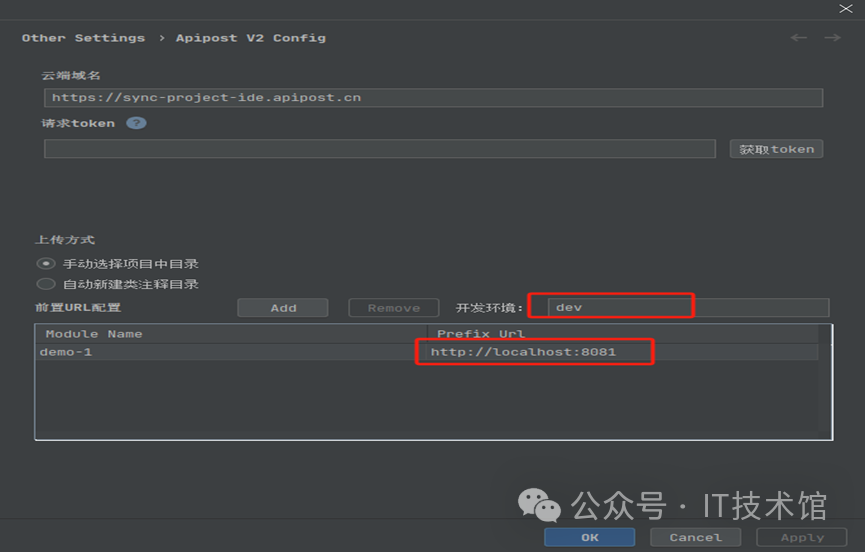Screen dimensions: 865x552
Task: Click the Cancel button
Action: coord(696,537)
